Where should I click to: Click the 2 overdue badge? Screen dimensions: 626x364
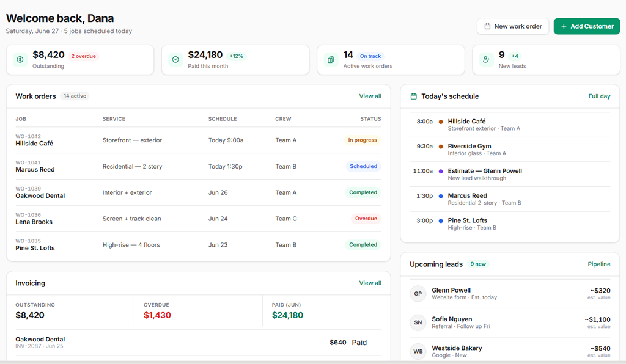tap(83, 56)
